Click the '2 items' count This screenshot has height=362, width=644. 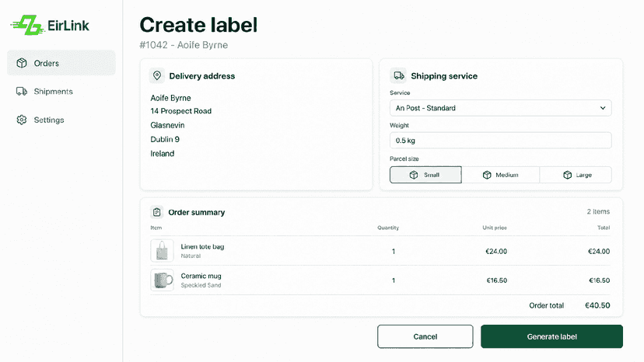(x=598, y=211)
